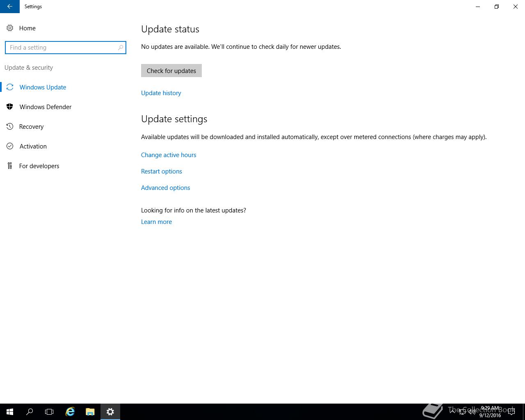
Task: Open the Activation section
Action: 33,146
